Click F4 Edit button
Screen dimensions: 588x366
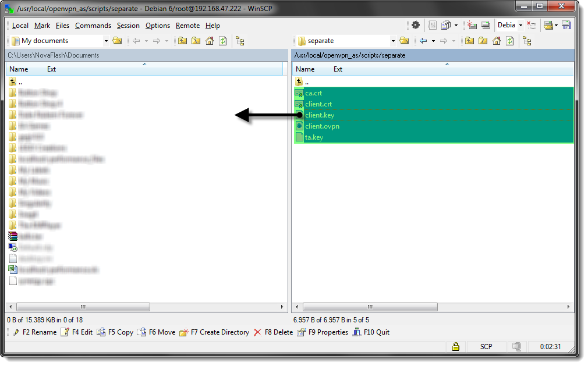(x=76, y=332)
